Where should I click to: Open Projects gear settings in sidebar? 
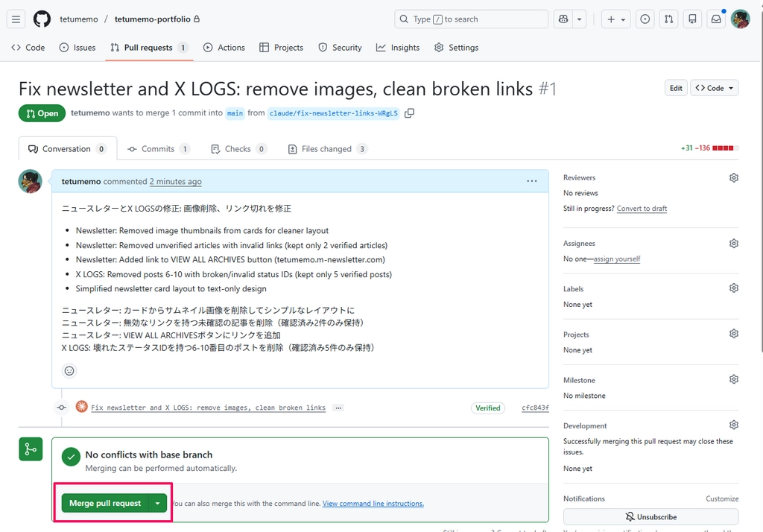pyautogui.click(x=734, y=334)
